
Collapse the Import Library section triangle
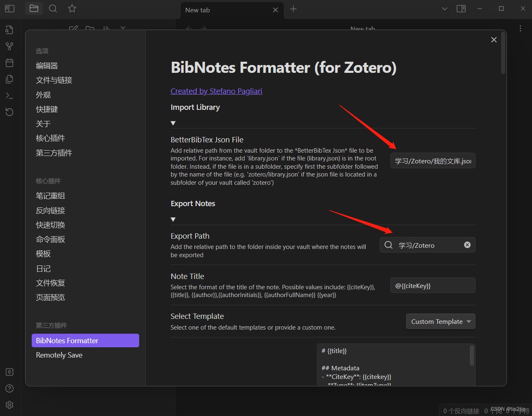click(x=173, y=123)
